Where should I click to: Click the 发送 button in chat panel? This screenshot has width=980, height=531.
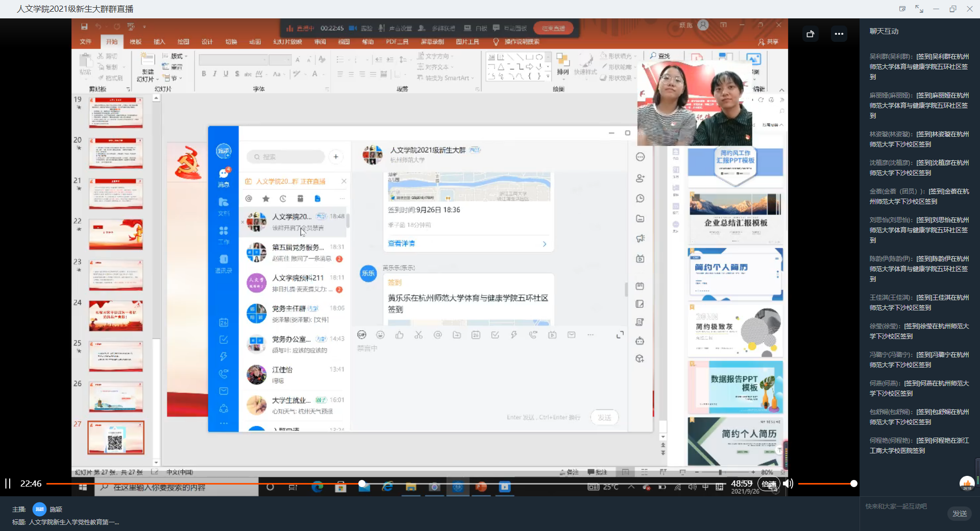tap(959, 514)
